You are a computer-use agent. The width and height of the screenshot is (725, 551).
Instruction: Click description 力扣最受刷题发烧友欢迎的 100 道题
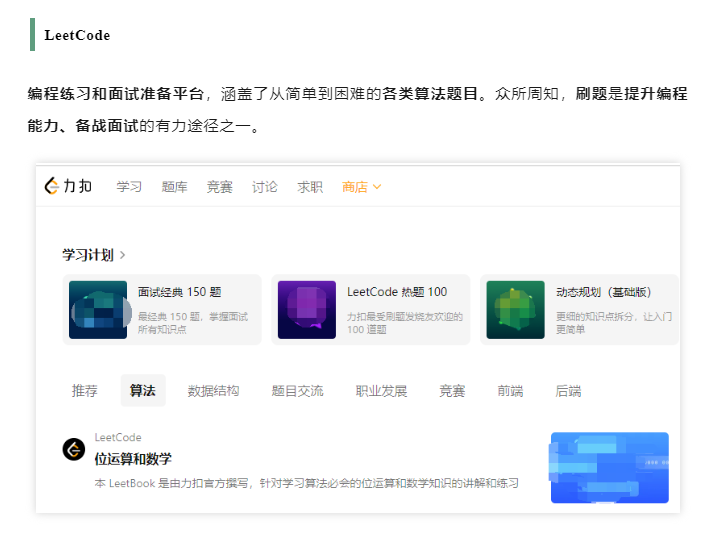click(x=405, y=323)
